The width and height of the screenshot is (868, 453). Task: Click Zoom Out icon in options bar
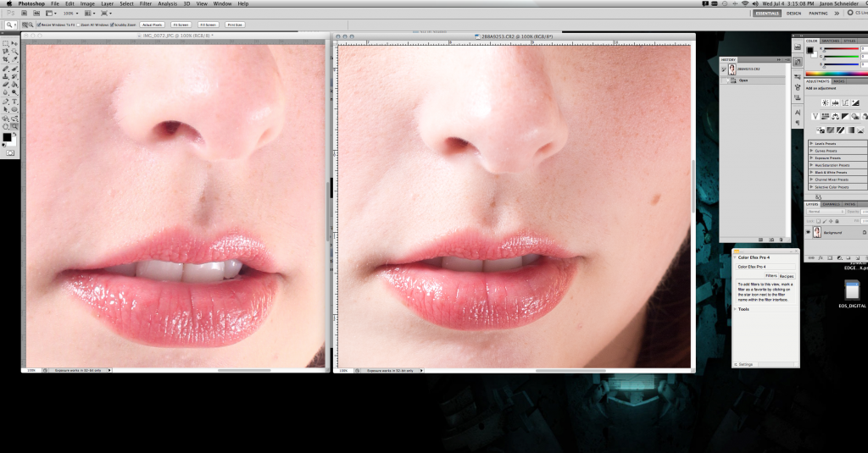pos(31,25)
